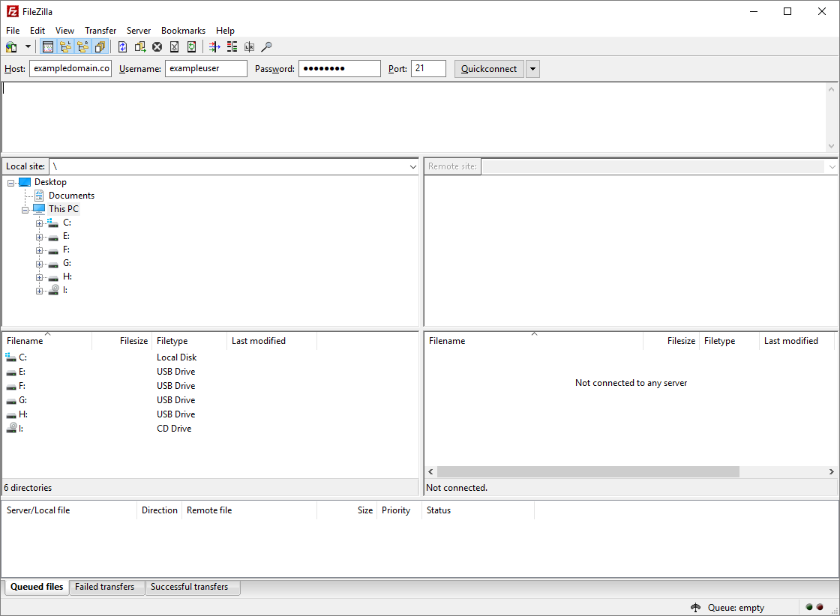
Task: Enable synchronized browsing
Action: pyautogui.click(x=250, y=46)
